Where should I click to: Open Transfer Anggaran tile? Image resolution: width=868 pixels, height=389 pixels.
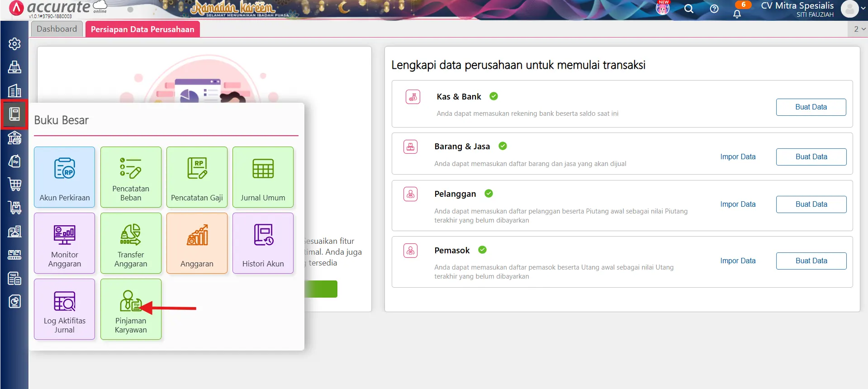[x=131, y=243]
